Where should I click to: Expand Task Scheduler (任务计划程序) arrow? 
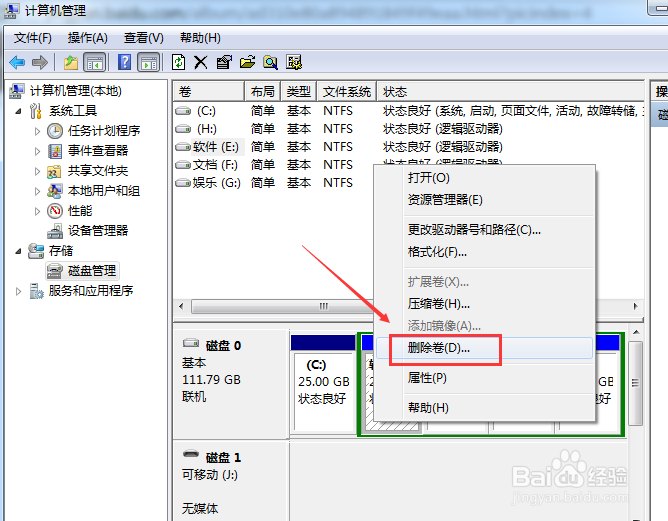37,131
